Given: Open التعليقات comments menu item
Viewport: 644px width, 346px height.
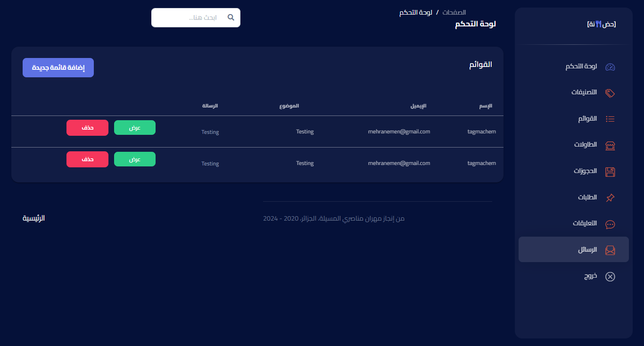Looking at the screenshot, I should (x=585, y=223).
